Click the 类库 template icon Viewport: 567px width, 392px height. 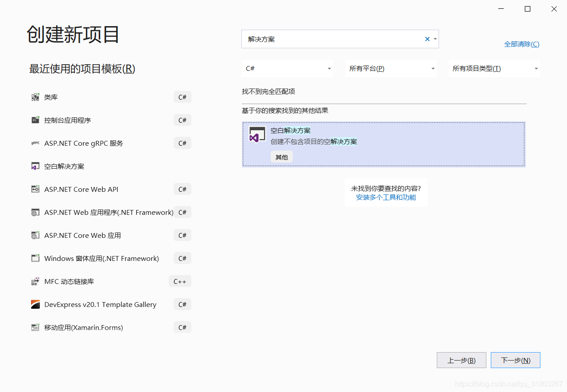click(x=35, y=97)
